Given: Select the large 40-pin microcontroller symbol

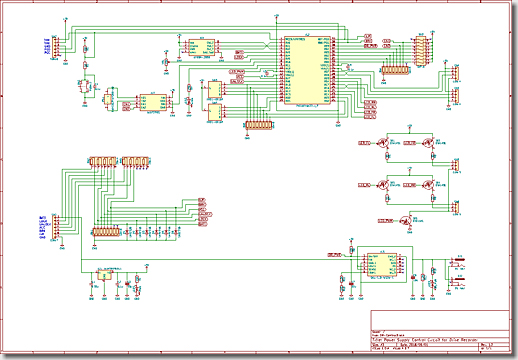Looking at the screenshot, I should (307, 70).
